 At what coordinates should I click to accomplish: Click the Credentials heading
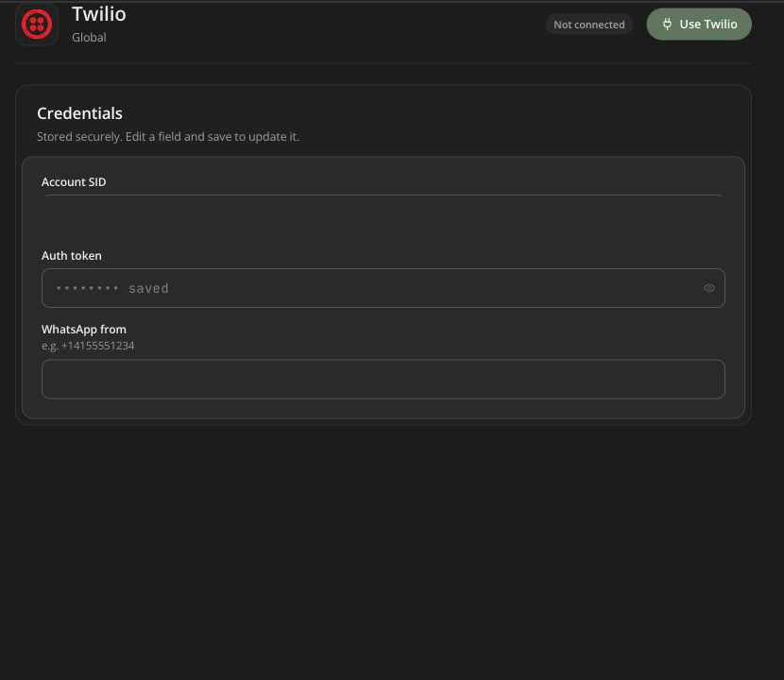[x=79, y=113]
